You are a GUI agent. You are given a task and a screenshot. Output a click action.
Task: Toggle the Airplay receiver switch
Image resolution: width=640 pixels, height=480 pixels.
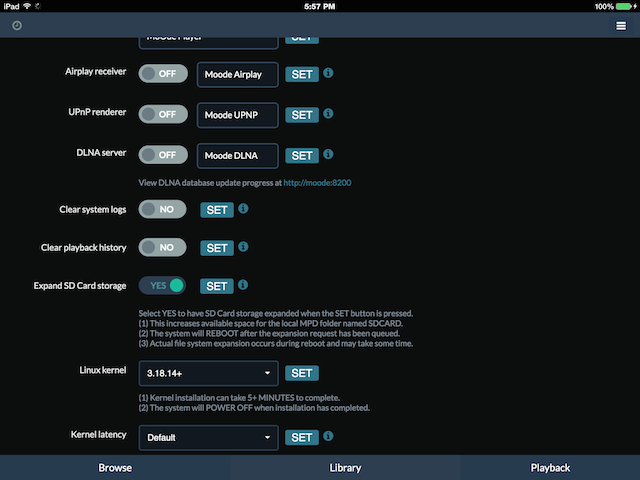(163, 74)
